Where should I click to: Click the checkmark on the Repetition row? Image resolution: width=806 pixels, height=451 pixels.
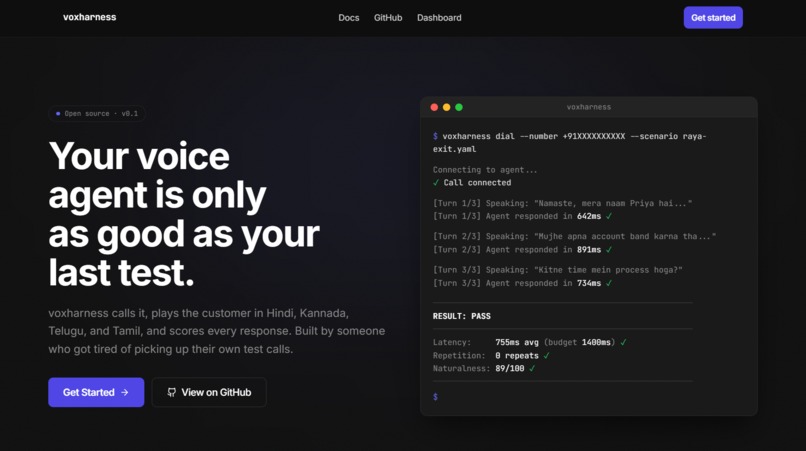pyautogui.click(x=546, y=356)
